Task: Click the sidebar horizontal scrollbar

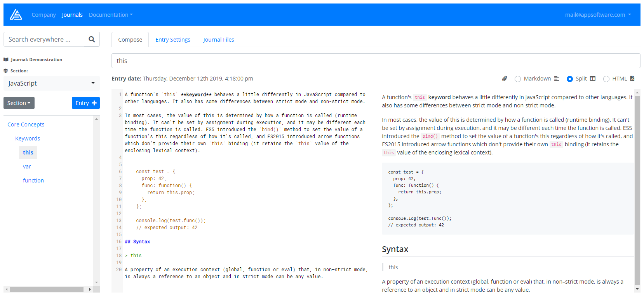Action: tap(47, 289)
